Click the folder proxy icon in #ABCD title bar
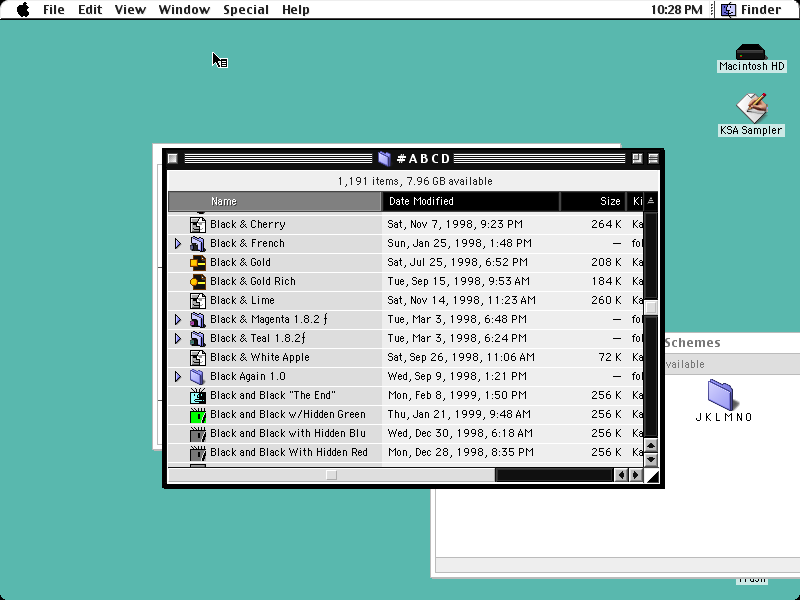 tap(384, 159)
